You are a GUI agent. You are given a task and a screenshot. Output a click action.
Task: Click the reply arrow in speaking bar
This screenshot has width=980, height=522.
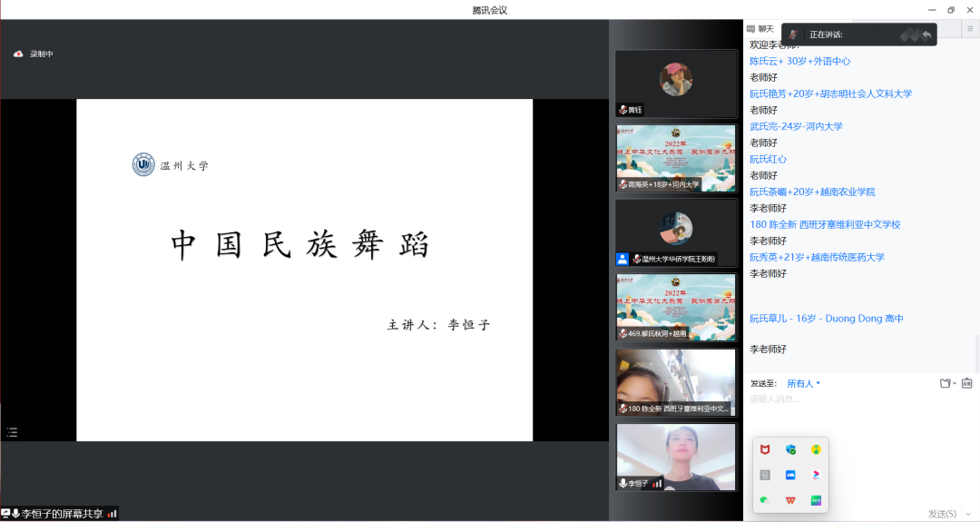926,34
